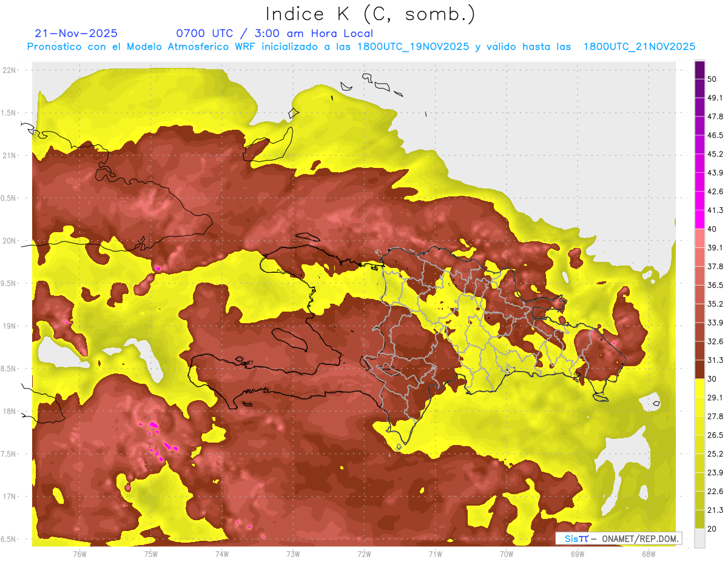
Task: Click the '50' color scale label
Action: [712, 79]
